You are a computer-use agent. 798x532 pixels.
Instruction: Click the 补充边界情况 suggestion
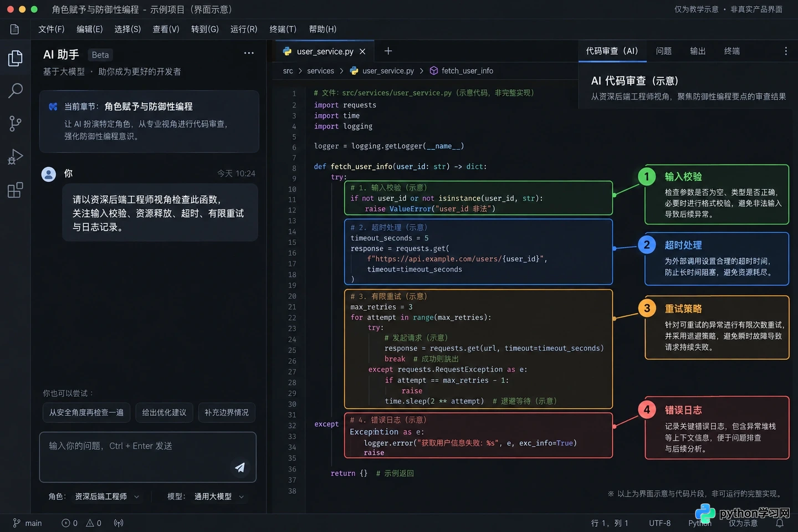coord(226,412)
